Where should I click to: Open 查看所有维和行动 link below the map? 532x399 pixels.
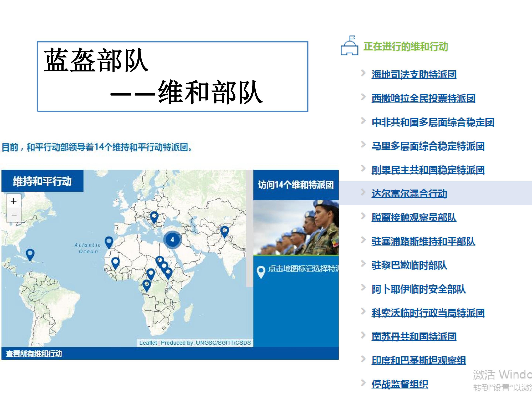point(34,354)
